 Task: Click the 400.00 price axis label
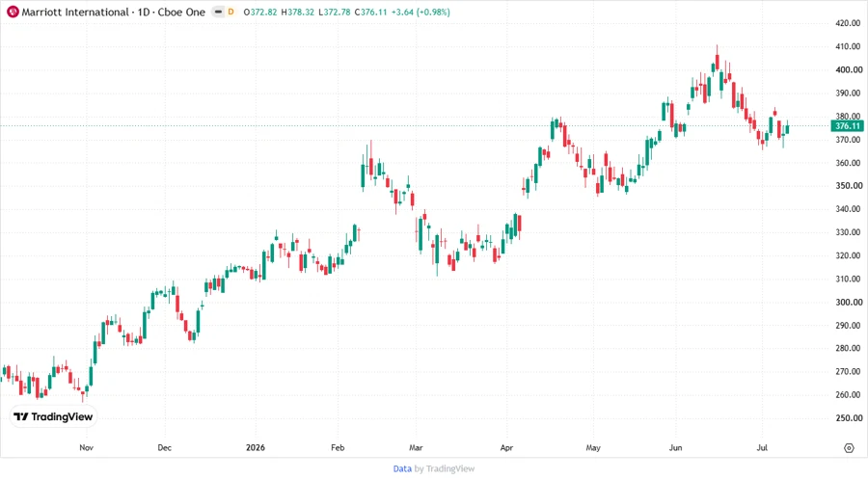(849, 69)
